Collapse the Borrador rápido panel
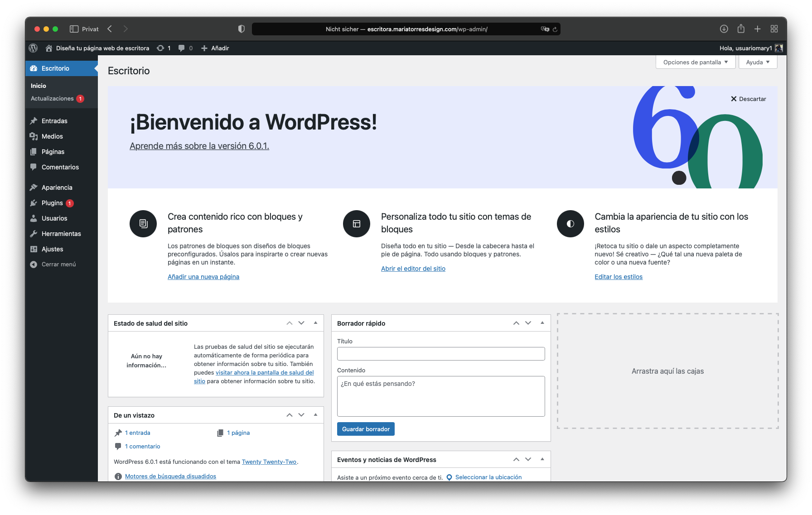The width and height of the screenshot is (812, 515). pos(542,323)
